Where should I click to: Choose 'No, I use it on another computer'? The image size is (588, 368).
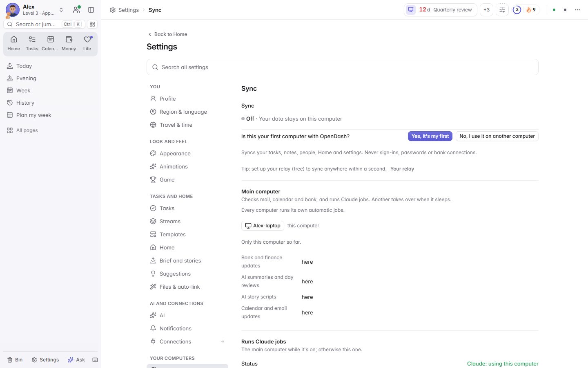497,136
